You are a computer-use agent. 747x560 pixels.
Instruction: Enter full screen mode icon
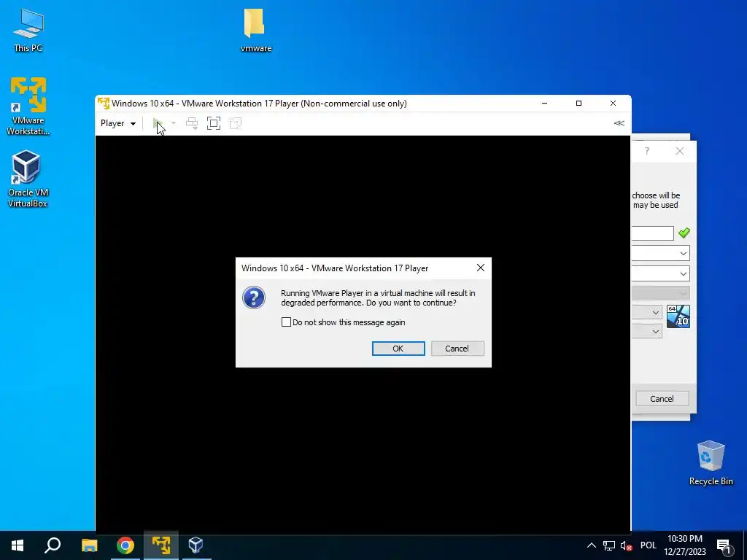(x=214, y=123)
